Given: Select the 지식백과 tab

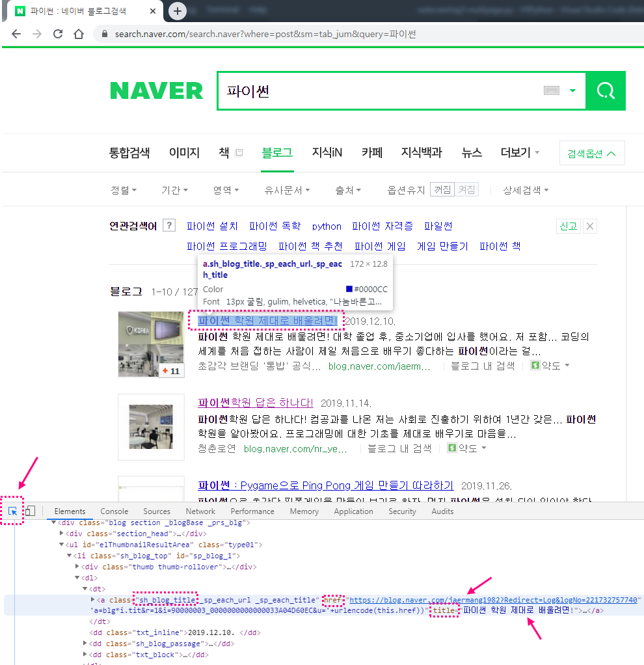Looking at the screenshot, I should (422, 153).
